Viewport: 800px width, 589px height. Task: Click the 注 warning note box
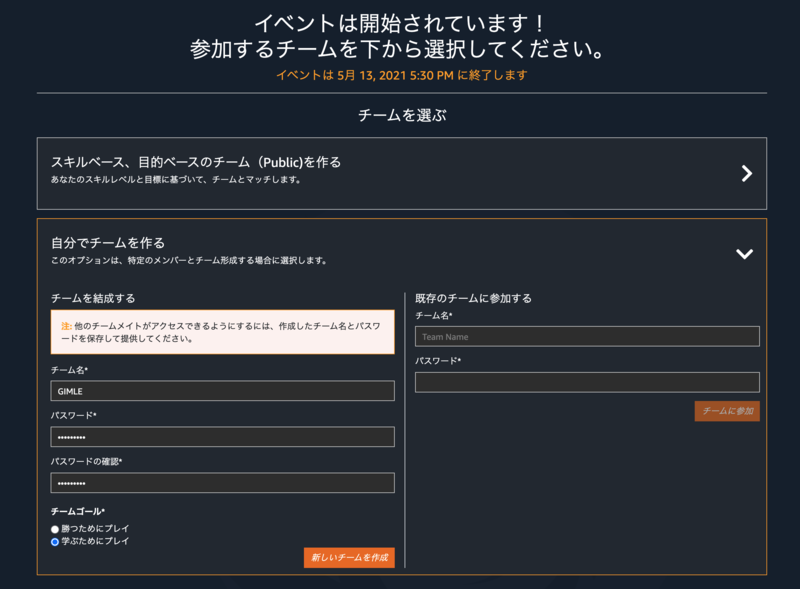(x=222, y=331)
